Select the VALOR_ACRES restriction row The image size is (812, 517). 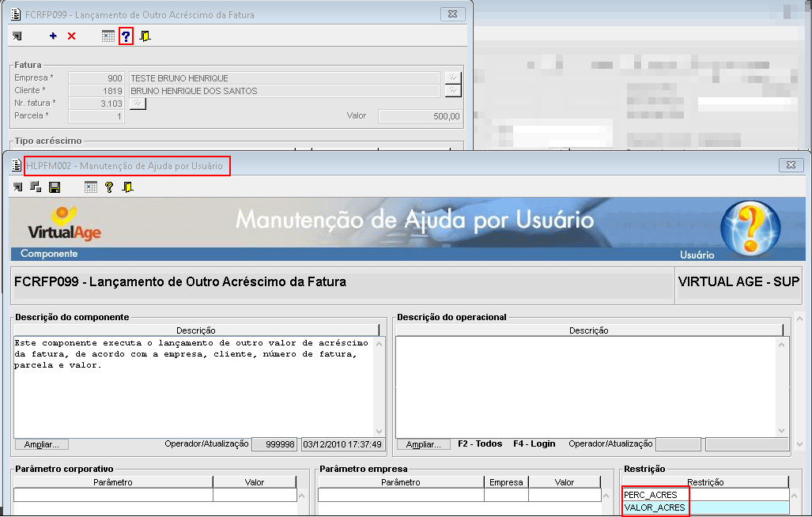[706, 508]
